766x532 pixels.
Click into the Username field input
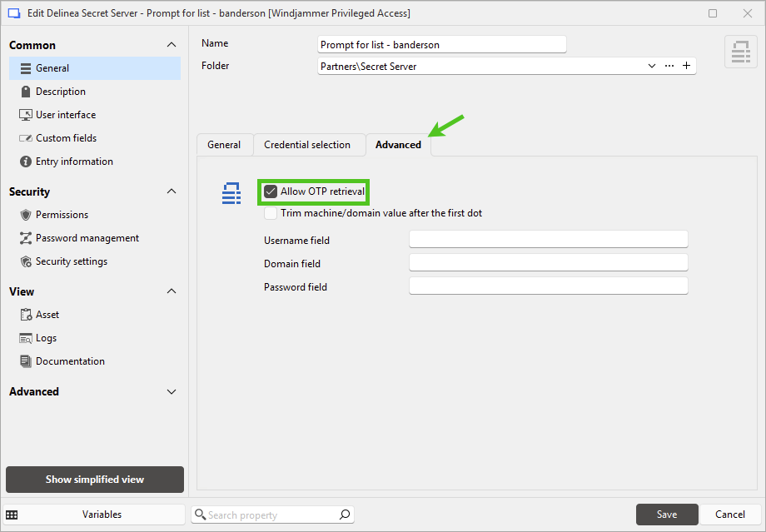(548, 240)
